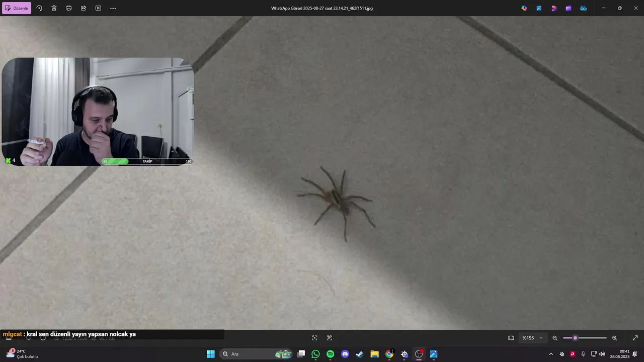Open the Photos app taskbar icon

(x=434, y=354)
